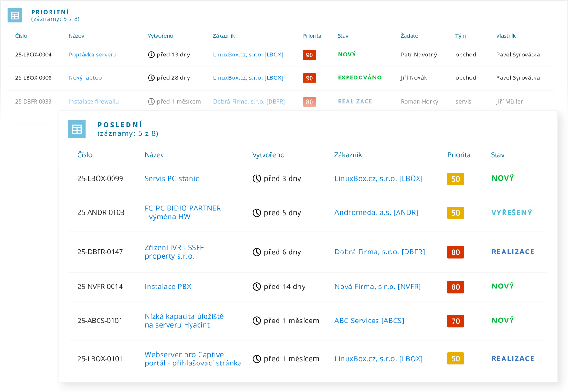Click the clock icon on the Instalace PBX row
568x392 pixels.
(256, 287)
